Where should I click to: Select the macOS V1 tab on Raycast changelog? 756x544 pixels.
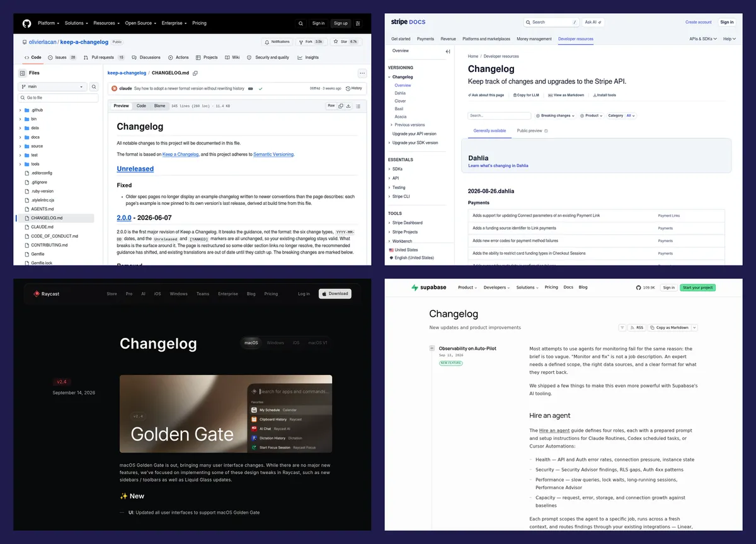click(318, 343)
